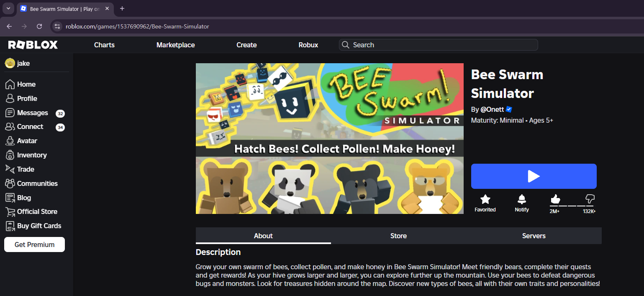
Task: Click the Roblox logo
Action: coord(33,45)
